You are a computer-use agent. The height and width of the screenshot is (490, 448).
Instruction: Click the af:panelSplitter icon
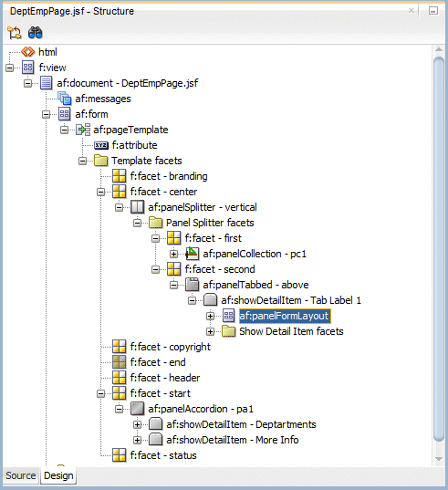[137, 207]
